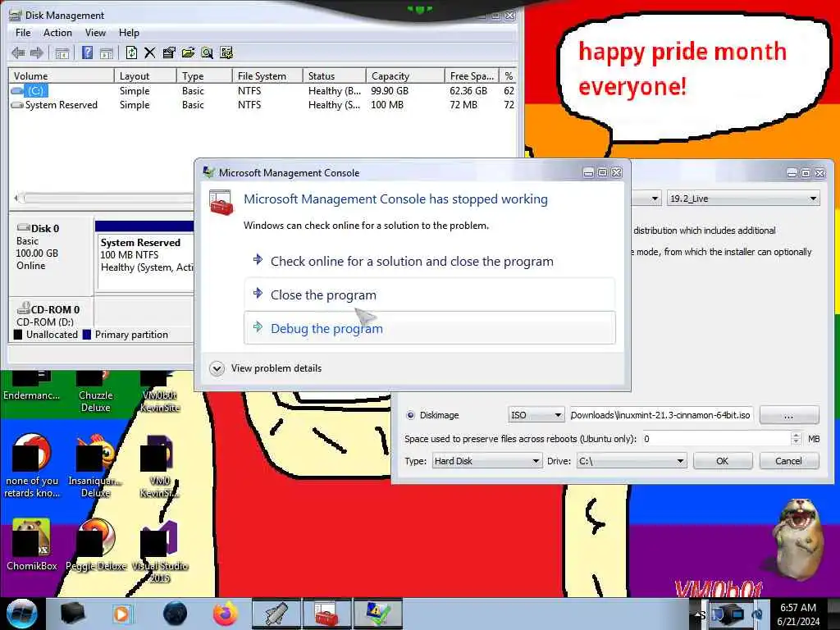Click the disk image path input field
The image size is (840, 630).
pos(661,415)
